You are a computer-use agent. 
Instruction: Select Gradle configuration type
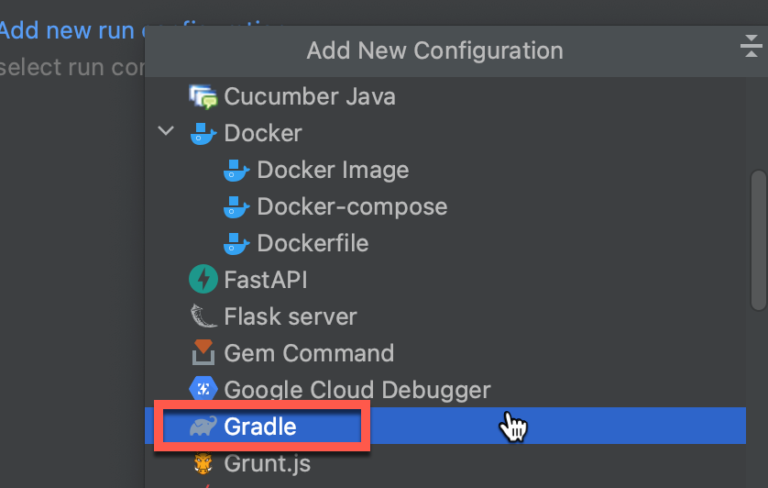click(445, 426)
